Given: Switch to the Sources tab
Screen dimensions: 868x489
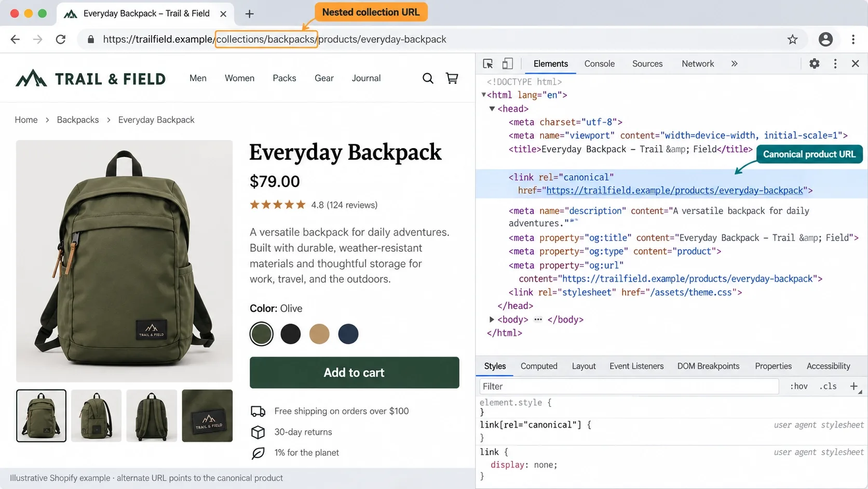Looking at the screenshot, I should tap(647, 63).
